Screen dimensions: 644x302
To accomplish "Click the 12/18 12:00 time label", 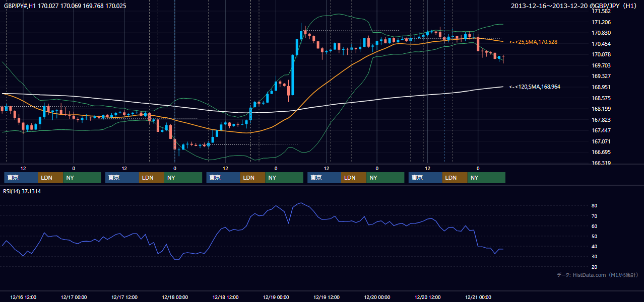I will (x=225, y=297).
